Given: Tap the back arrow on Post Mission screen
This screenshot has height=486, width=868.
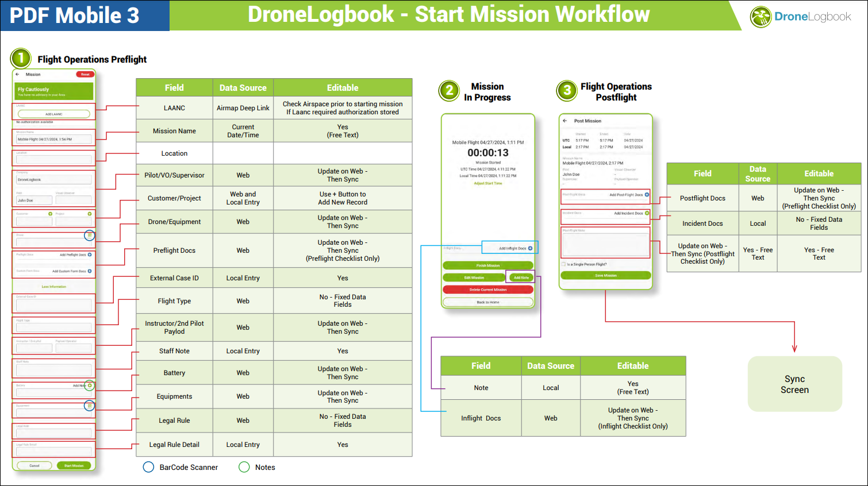Looking at the screenshot, I should coord(565,121).
